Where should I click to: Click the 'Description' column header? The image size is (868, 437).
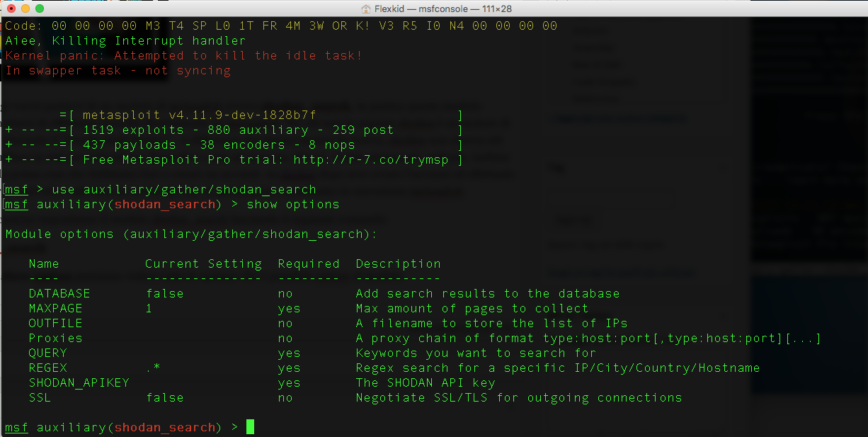(398, 263)
